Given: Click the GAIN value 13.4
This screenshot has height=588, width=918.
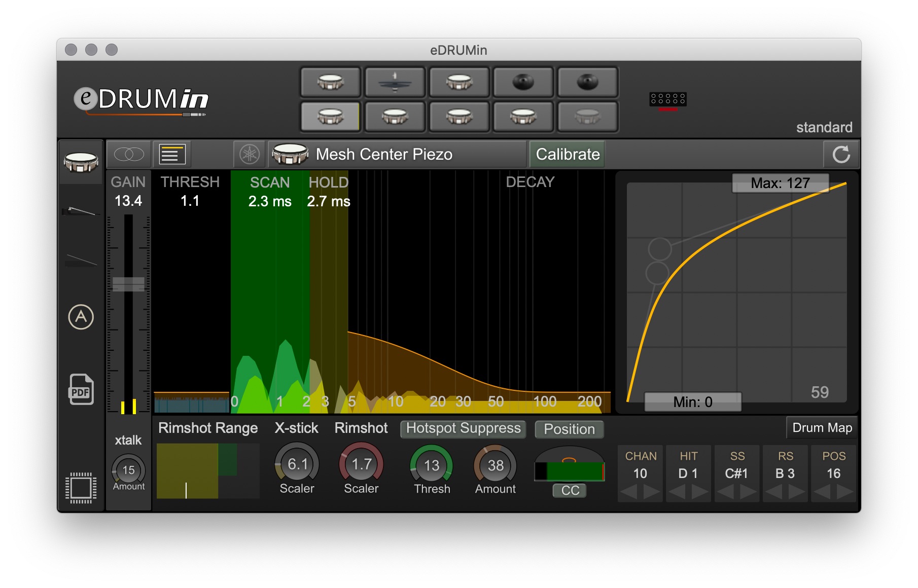Looking at the screenshot, I should coord(128,201).
